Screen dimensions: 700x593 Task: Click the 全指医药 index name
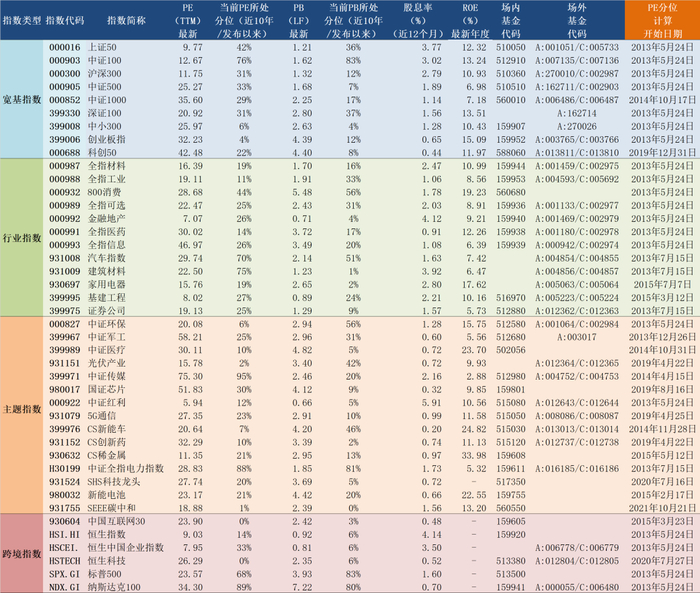pyautogui.click(x=107, y=232)
